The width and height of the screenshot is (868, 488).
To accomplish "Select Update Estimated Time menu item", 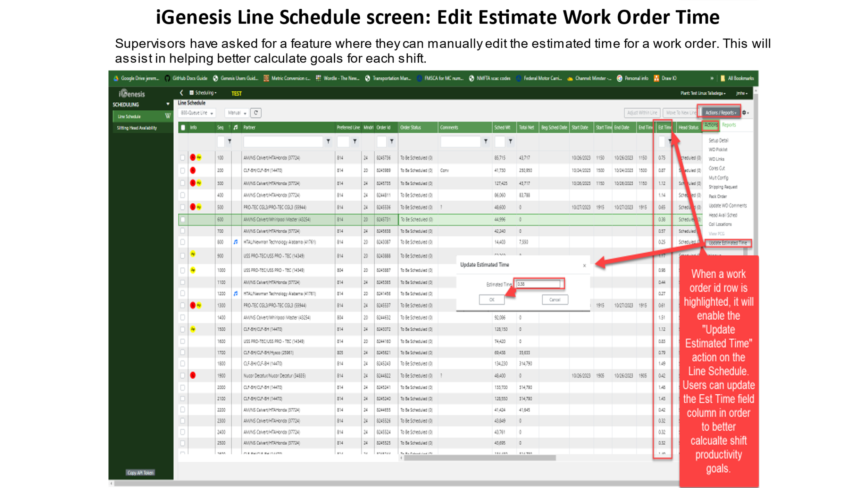I will tap(727, 243).
